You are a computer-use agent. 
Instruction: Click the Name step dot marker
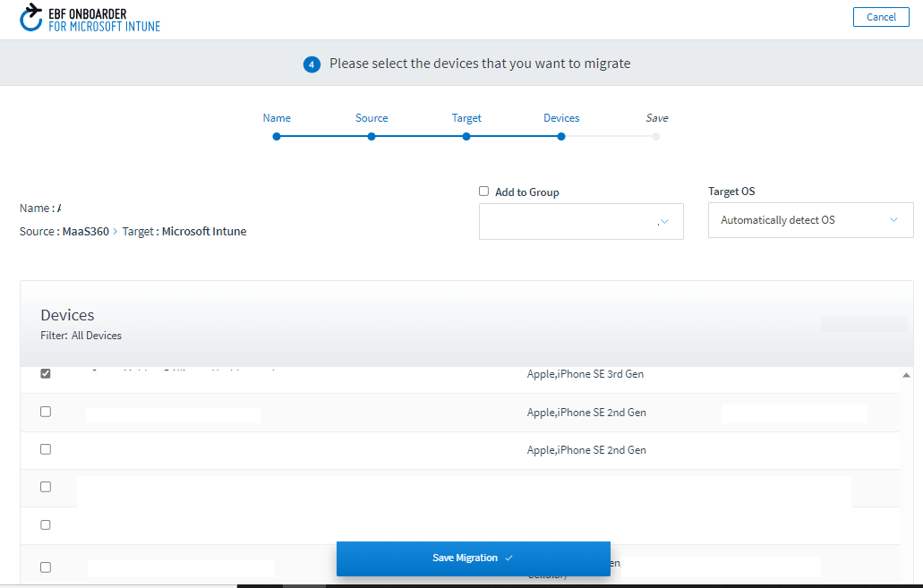coord(277,137)
